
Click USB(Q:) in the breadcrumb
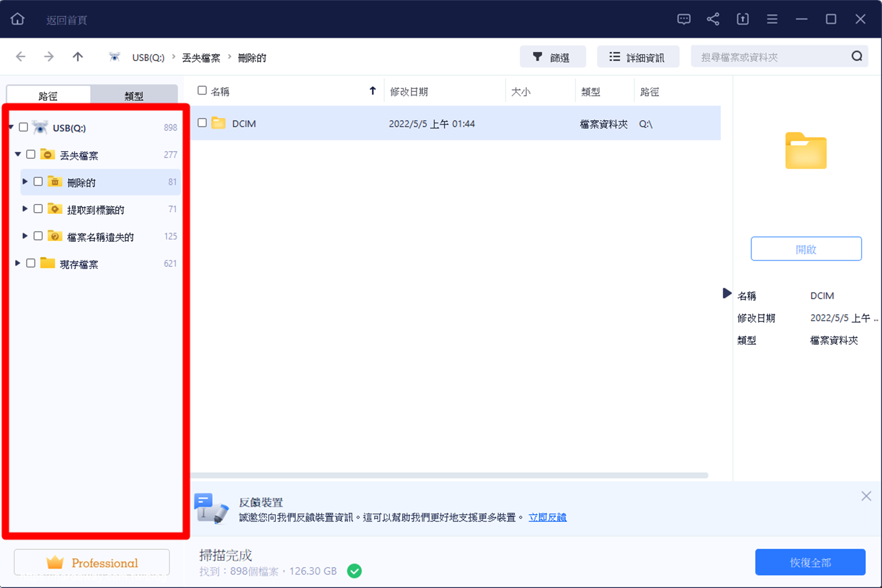pos(148,57)
